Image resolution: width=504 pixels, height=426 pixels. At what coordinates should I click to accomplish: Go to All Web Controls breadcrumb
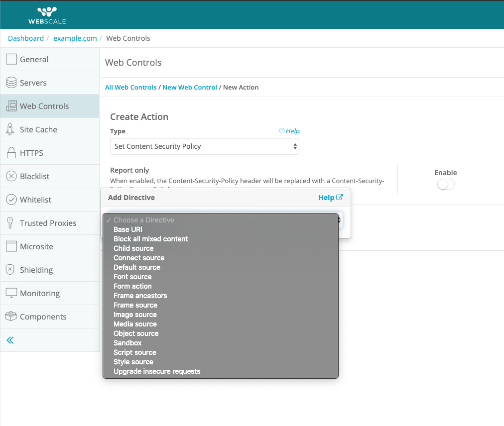(x=130, y=87)
